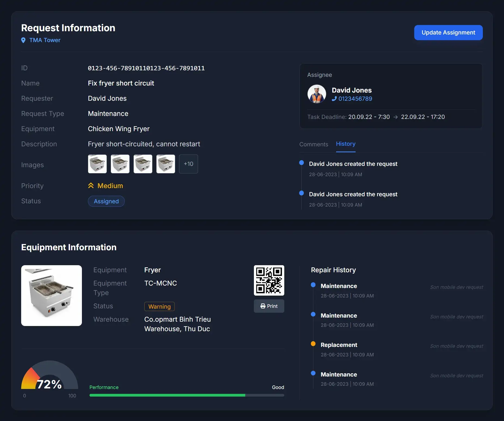Click the location pin icon beside TMA Tower
The image size is (504, 421).
coord(23,40)
